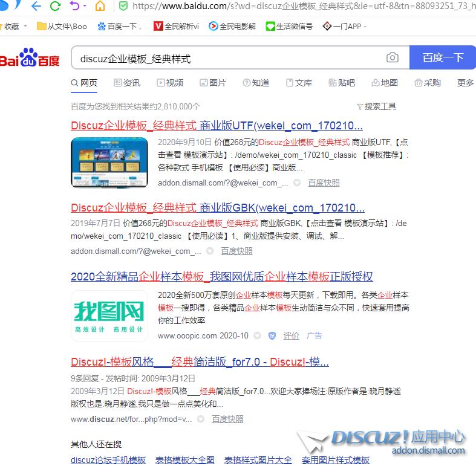The width and height of the screenshot is (476, 466).
Task: Expand the dropdown arrow next to www.discuz.net URL
Action: (x=201, y=419)
